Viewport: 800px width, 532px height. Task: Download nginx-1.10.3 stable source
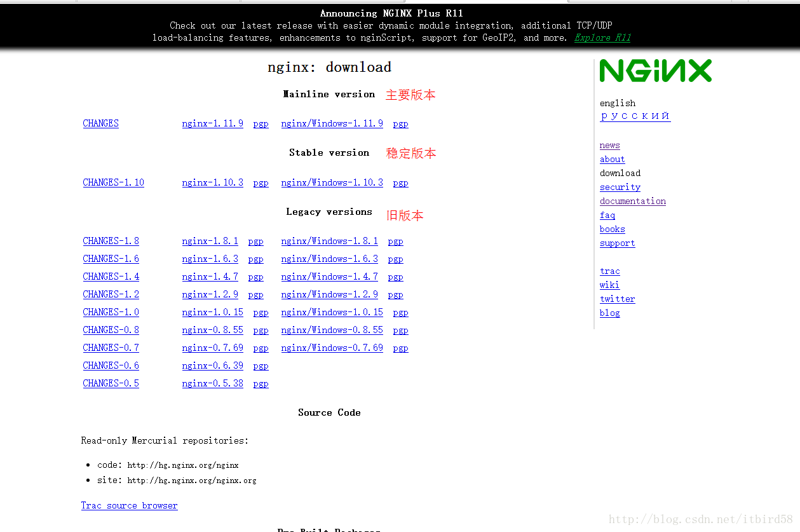point(212,182)
